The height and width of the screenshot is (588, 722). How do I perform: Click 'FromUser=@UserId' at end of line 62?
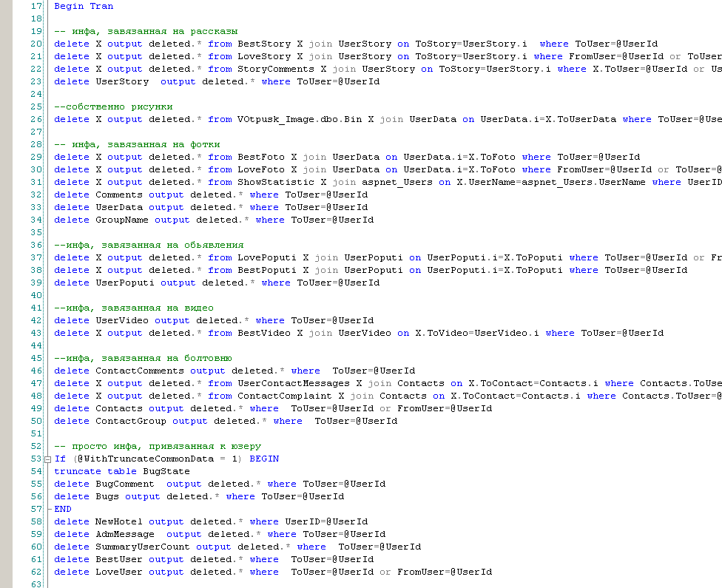pos(445,572)
